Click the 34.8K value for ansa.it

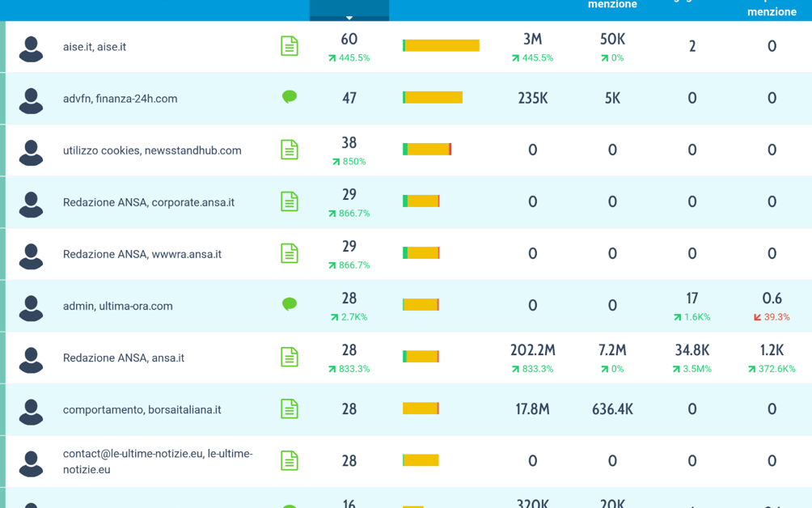(691, 350)
